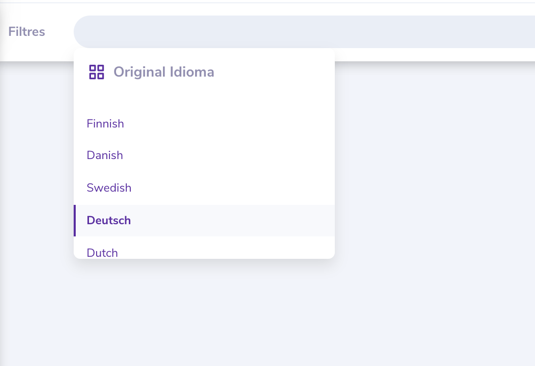Click the Original Idioma group header
This screenshot has width=535, height=366.
[164, 72]
